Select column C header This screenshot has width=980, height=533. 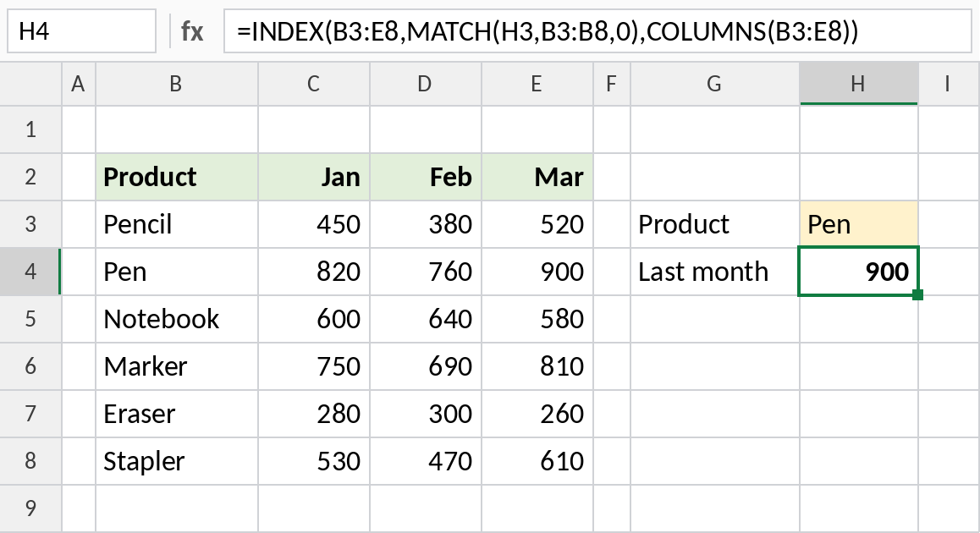point(314,83)
